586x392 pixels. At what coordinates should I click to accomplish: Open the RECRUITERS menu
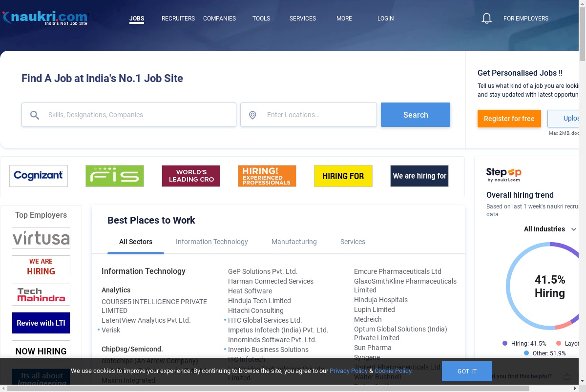tap(178, 19)
